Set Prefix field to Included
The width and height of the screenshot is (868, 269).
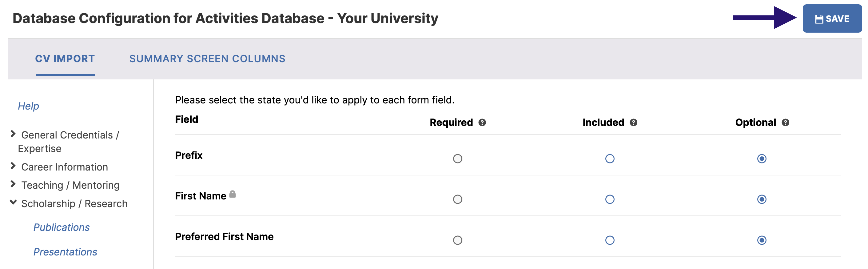click(610, 159)
